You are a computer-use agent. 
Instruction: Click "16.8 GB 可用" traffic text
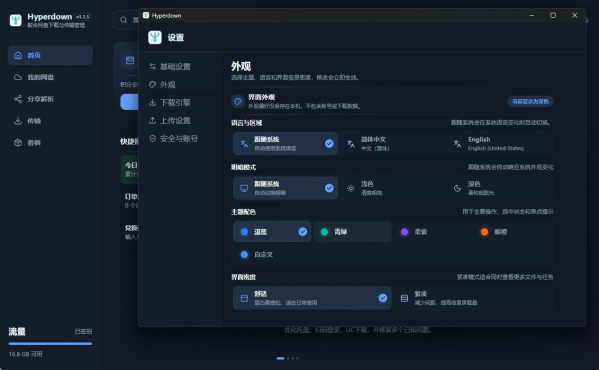(26, 354)
